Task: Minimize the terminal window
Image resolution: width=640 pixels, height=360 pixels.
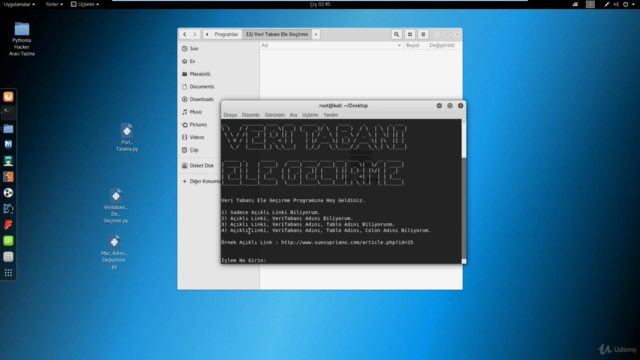Action: (x=439, y=106)
